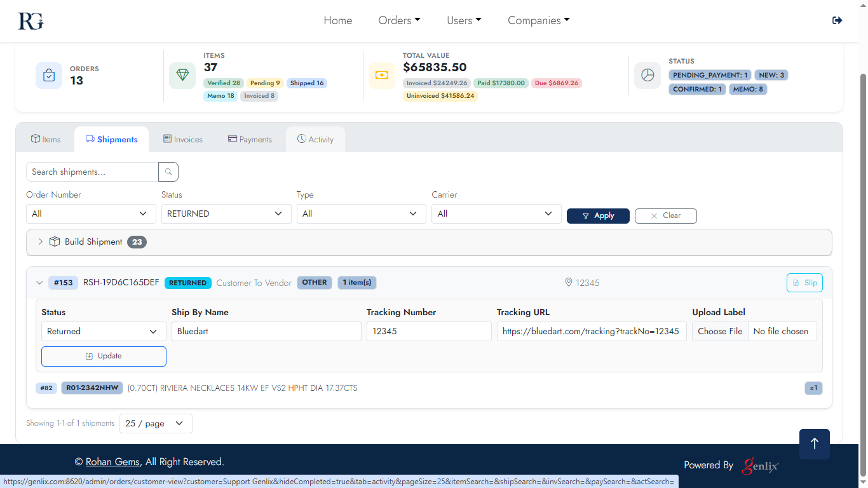Click the orders clipboard icon
The width and height of the screenshot is (868, 488).
49,76
